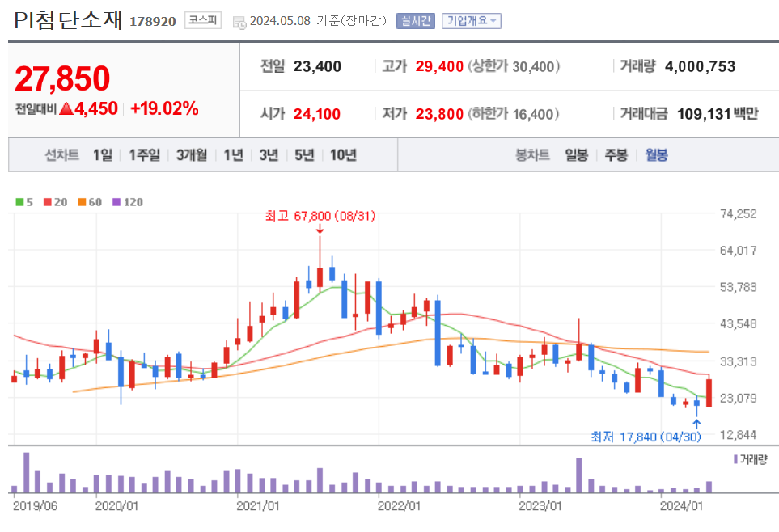Click the 53,783 y-axis price label

739,287
